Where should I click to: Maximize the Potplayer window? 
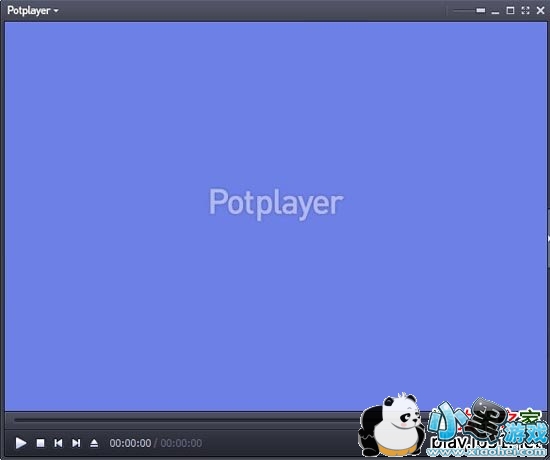click(510, 11)
